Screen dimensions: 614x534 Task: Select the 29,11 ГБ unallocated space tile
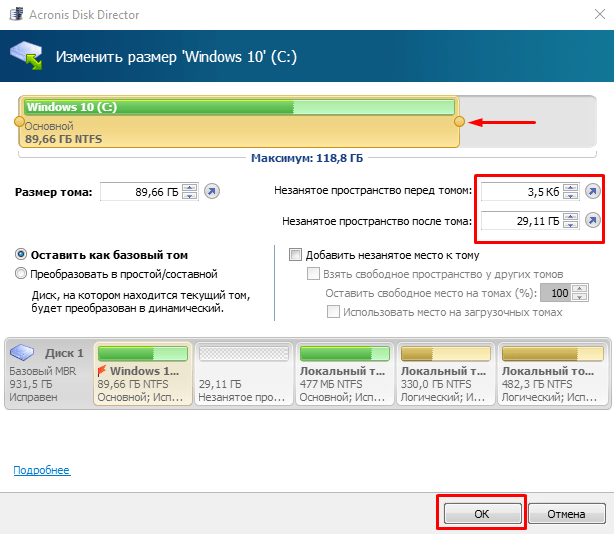pyautogui.click(x=244, y=373)
